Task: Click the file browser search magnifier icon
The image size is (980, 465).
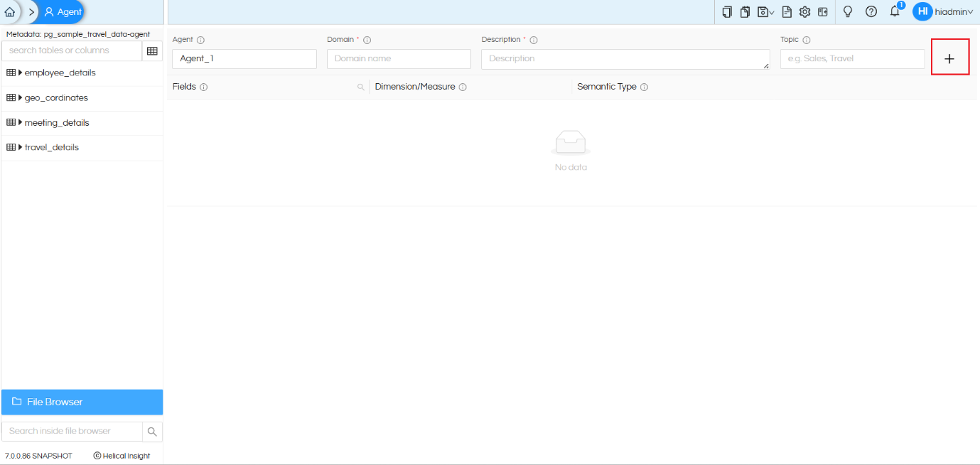Action: [152, 432]
